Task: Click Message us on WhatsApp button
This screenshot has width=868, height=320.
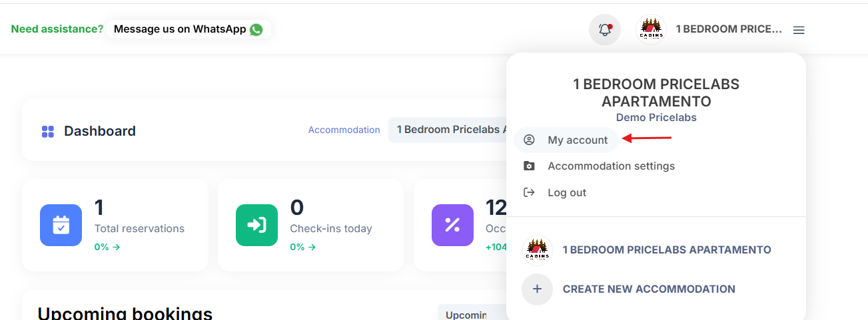Action: tap(188, 29)
